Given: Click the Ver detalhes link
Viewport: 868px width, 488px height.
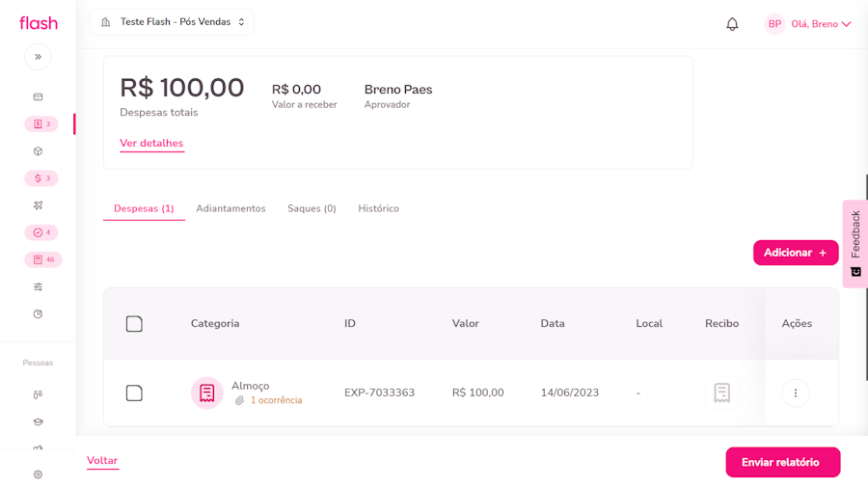Looking at the screenshot, I should 151,144.
